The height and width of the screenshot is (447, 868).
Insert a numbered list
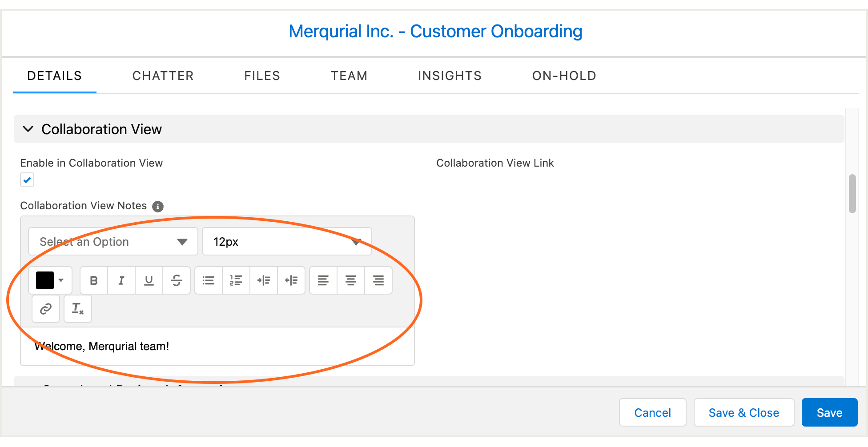coord(236,280)
